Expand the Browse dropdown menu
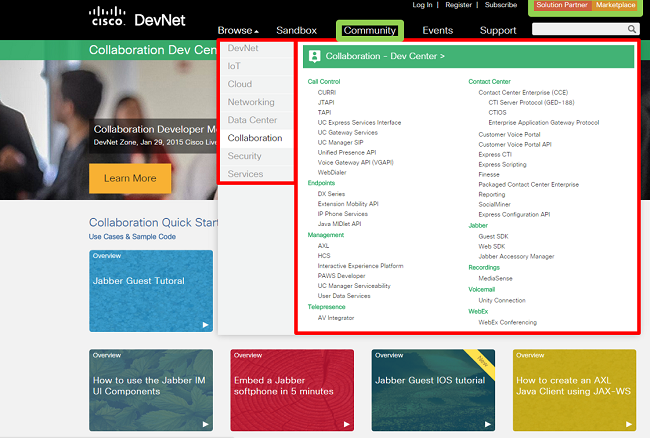This screenshot has width=650, height=438. coord(238,30)
